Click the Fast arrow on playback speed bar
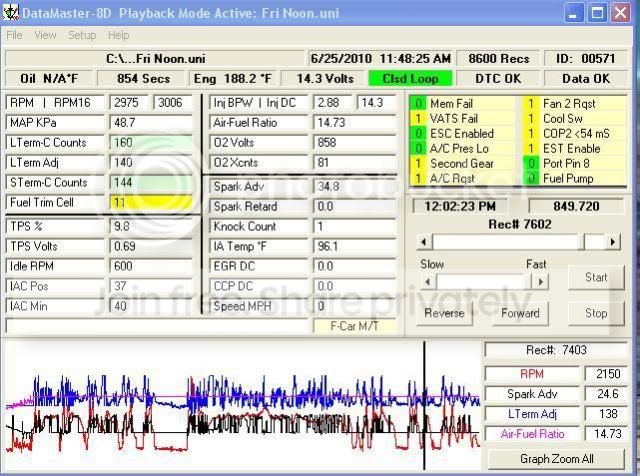 tap(540, 282)
